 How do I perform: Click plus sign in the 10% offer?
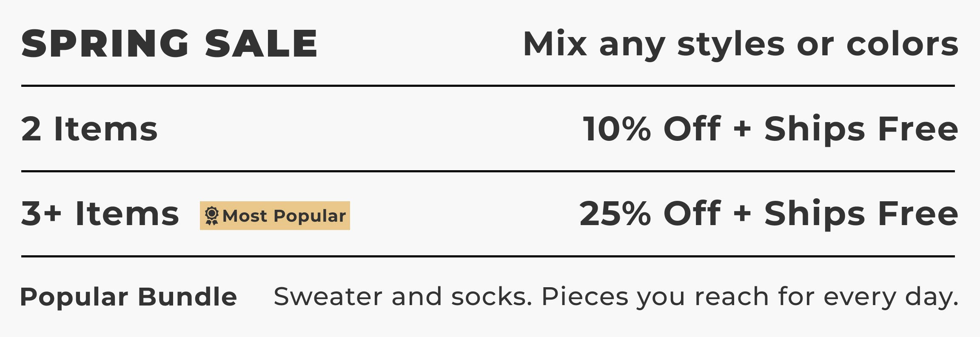[x=742, y=129]
